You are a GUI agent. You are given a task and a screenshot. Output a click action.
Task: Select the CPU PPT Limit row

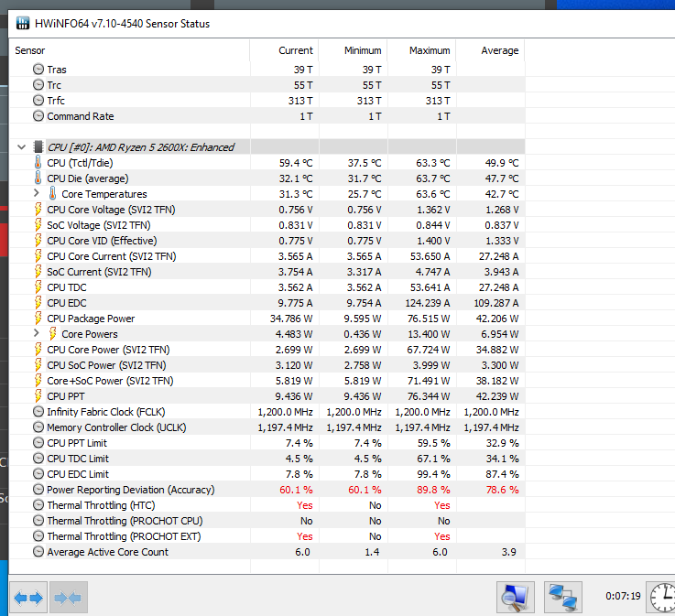point(267,443)
